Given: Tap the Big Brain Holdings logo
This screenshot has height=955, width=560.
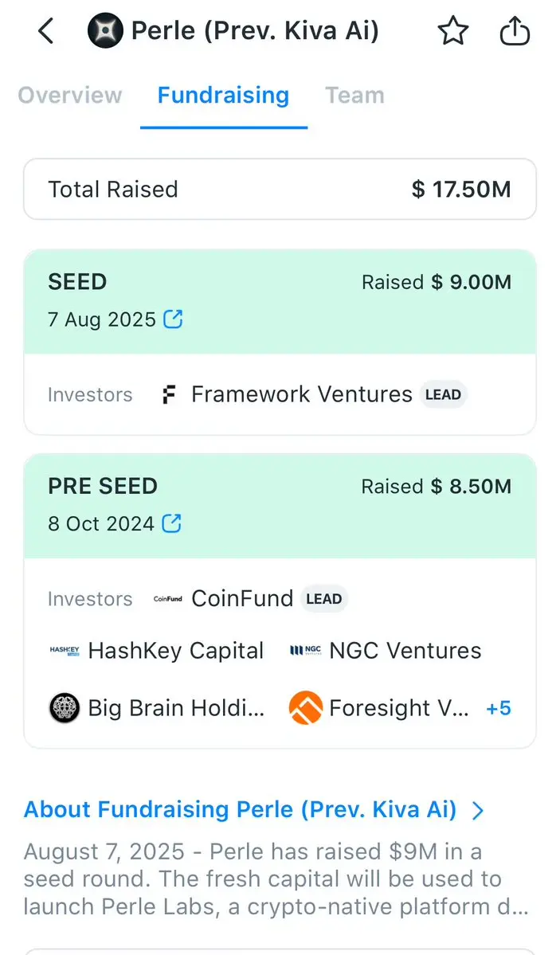Looking at the screenshot, I should point(65,708).
